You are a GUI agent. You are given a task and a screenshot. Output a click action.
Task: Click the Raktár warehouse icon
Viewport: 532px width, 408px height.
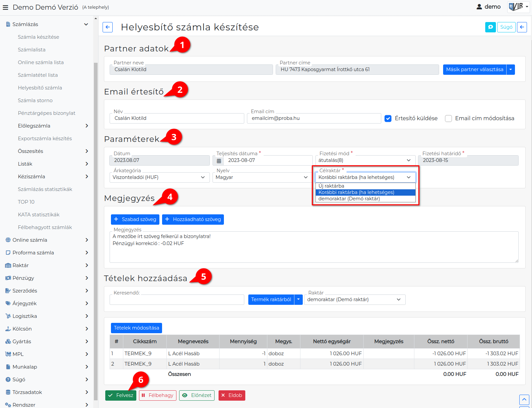[8, 265]
